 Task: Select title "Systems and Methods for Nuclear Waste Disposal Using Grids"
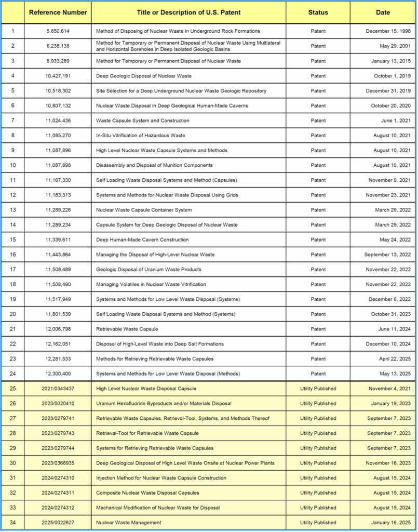click(x=167, y=195)
